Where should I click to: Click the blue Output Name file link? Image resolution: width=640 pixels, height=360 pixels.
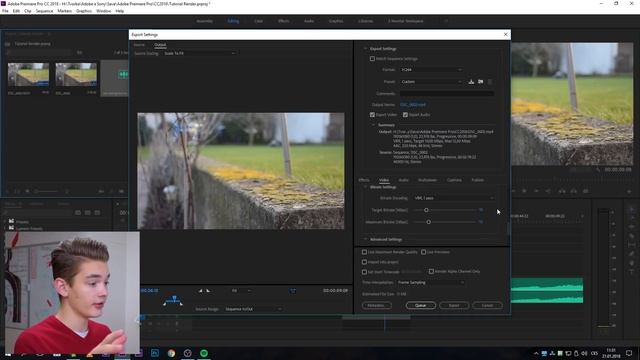point(413,105)
